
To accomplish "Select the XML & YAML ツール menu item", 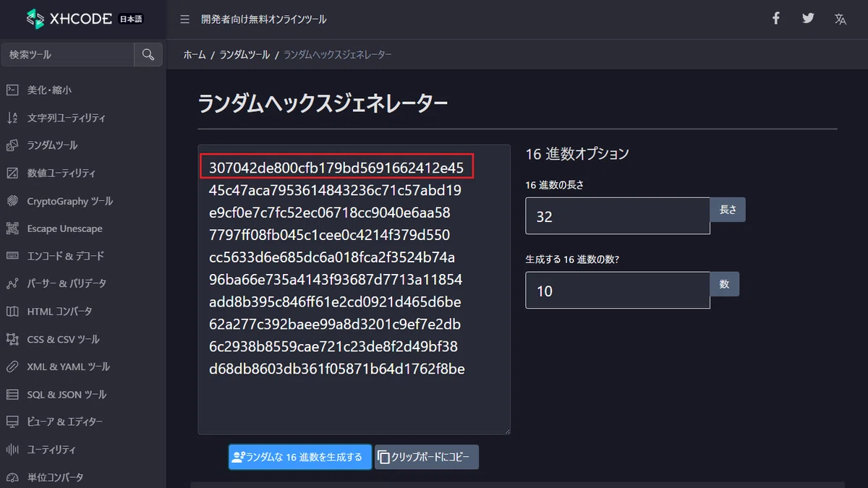I will click(58, 367).
